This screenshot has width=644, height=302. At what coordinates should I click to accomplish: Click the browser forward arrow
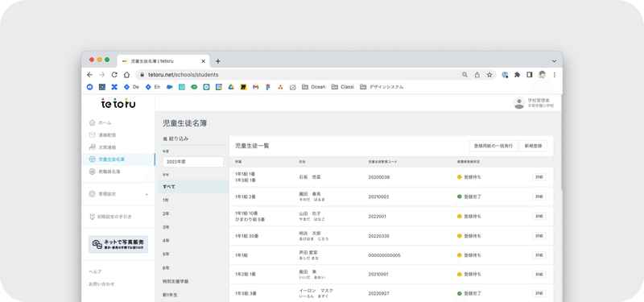(x=102, y=75)
